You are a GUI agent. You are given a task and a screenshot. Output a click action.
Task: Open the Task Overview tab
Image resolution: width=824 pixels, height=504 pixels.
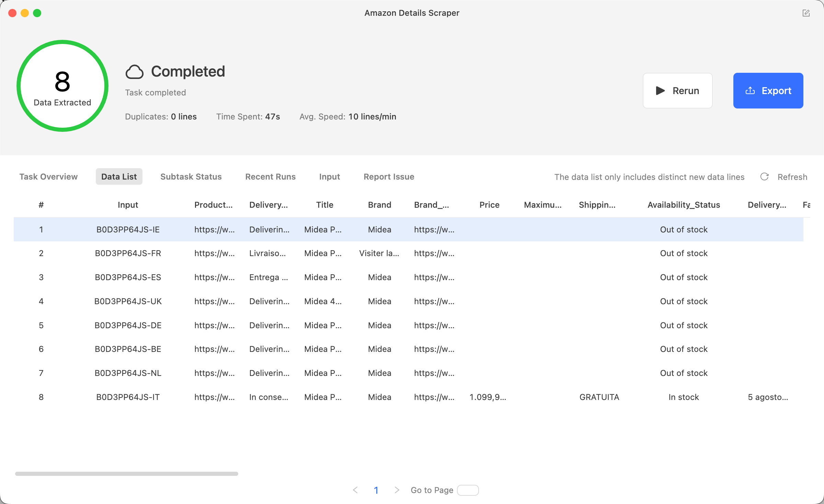pos(48,177)
